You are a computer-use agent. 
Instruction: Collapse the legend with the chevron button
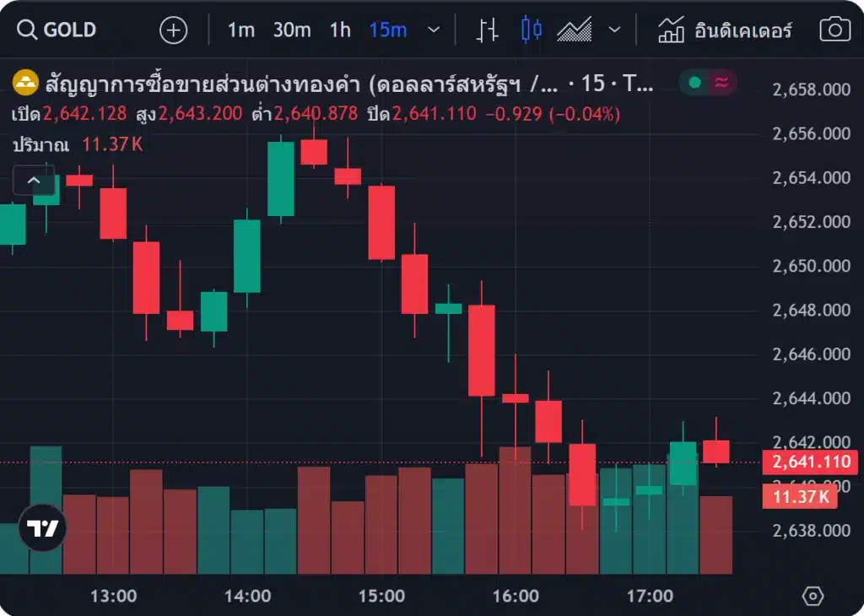(34, 180)
